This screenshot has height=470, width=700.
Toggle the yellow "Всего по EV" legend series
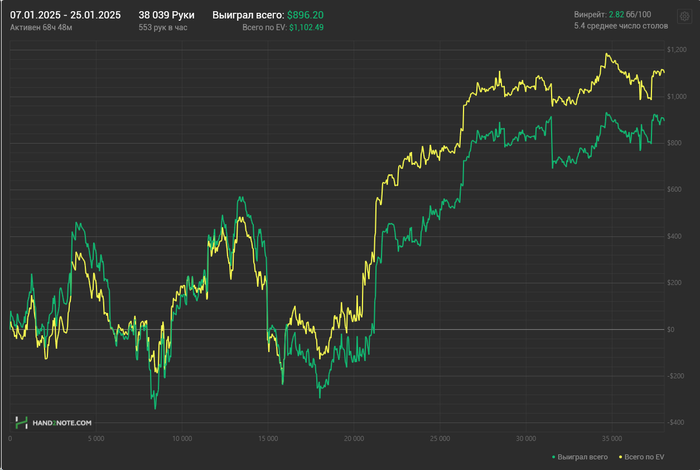click(x=646, y=456)
